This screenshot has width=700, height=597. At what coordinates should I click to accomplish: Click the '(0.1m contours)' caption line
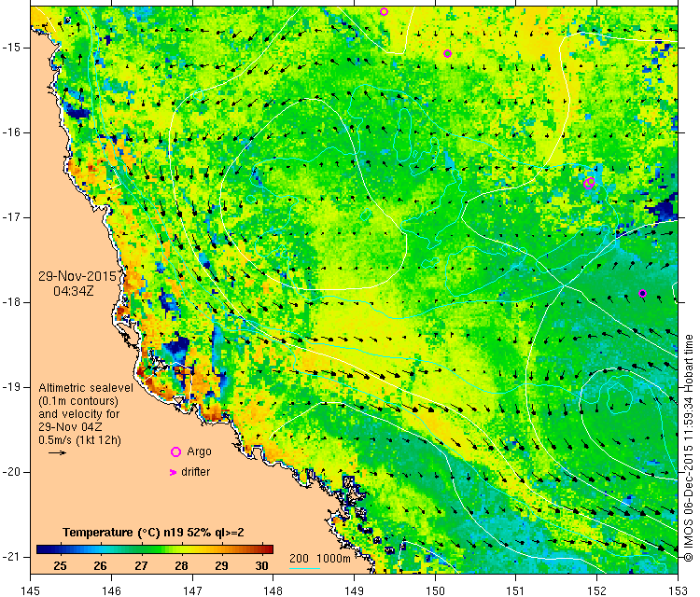(78, 401)
